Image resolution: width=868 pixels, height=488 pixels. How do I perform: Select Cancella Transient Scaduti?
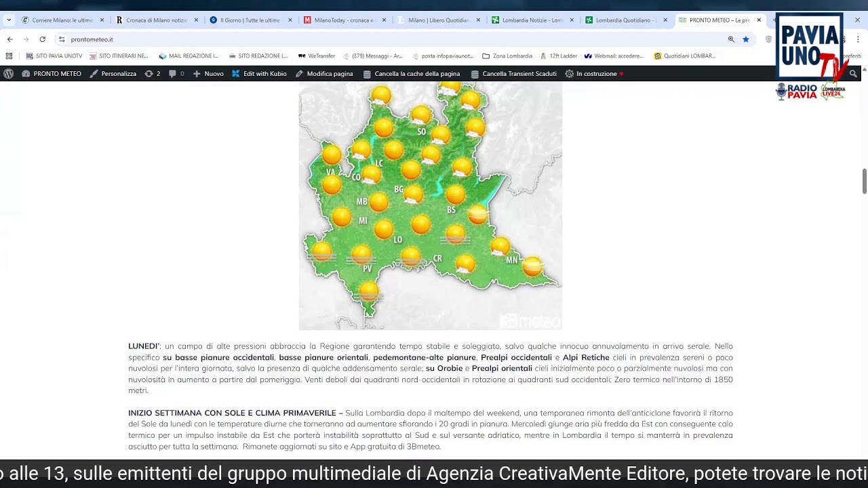click(513, 73)
